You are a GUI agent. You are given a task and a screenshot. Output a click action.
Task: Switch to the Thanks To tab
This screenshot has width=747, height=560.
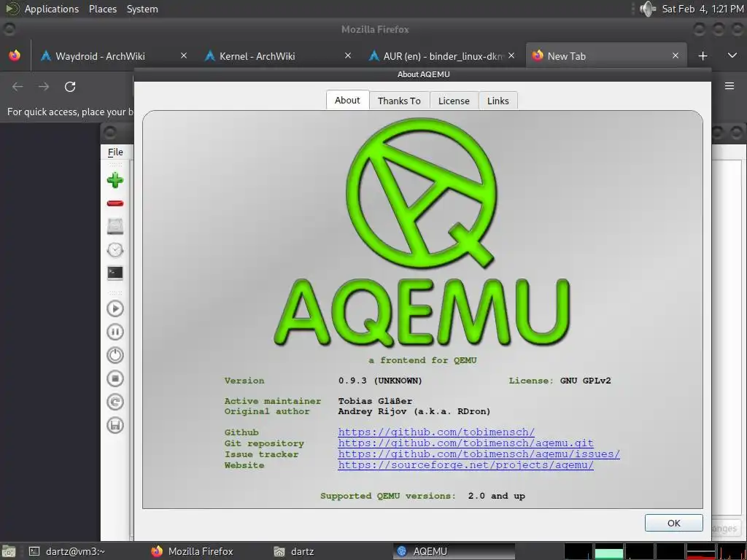(x=399, y=101)
